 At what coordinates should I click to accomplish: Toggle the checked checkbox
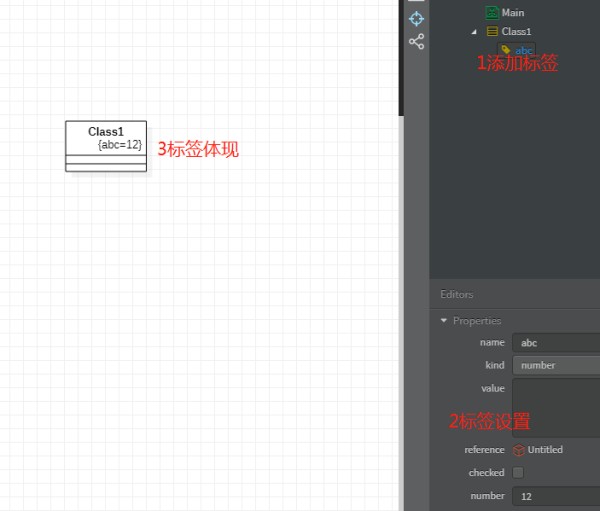pyautogui.click(x=518, y=473)
